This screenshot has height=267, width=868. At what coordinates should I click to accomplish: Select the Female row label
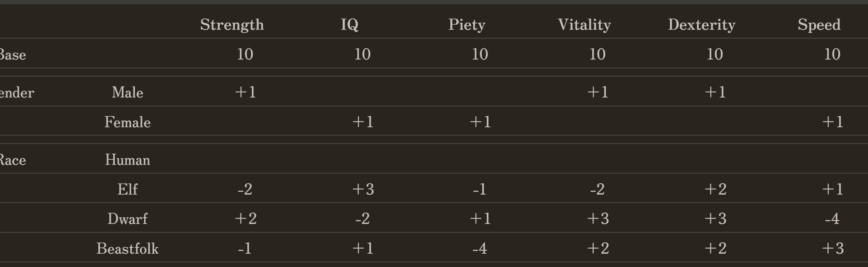point(127,123)
